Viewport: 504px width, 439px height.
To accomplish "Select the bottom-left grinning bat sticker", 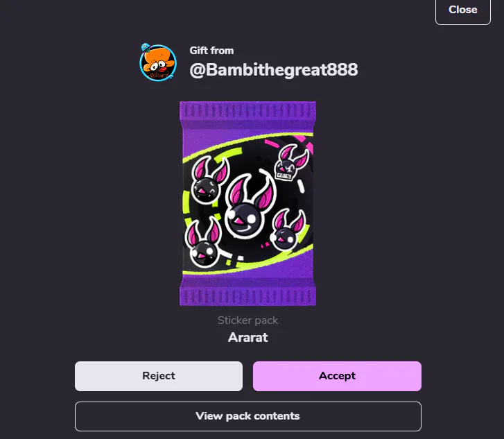I will [203, 243].
